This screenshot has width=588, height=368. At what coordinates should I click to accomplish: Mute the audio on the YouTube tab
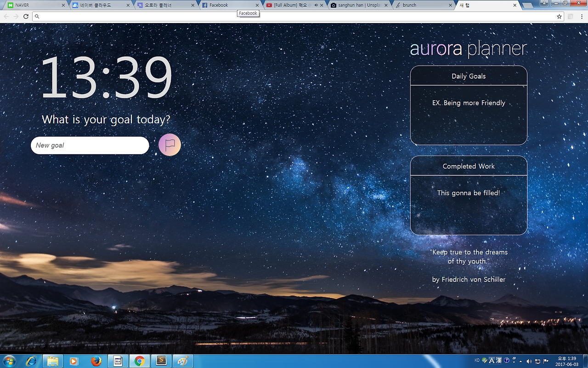click(316, 5)
